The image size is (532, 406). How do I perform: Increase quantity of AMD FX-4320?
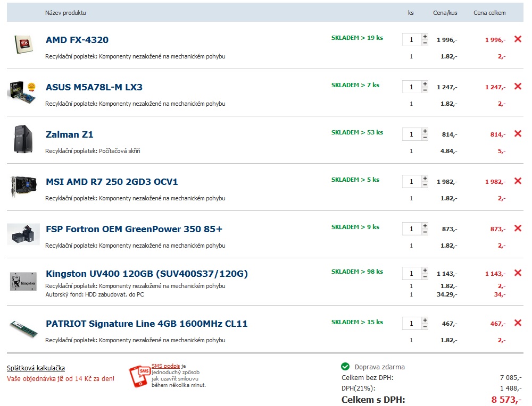[425, 37]
